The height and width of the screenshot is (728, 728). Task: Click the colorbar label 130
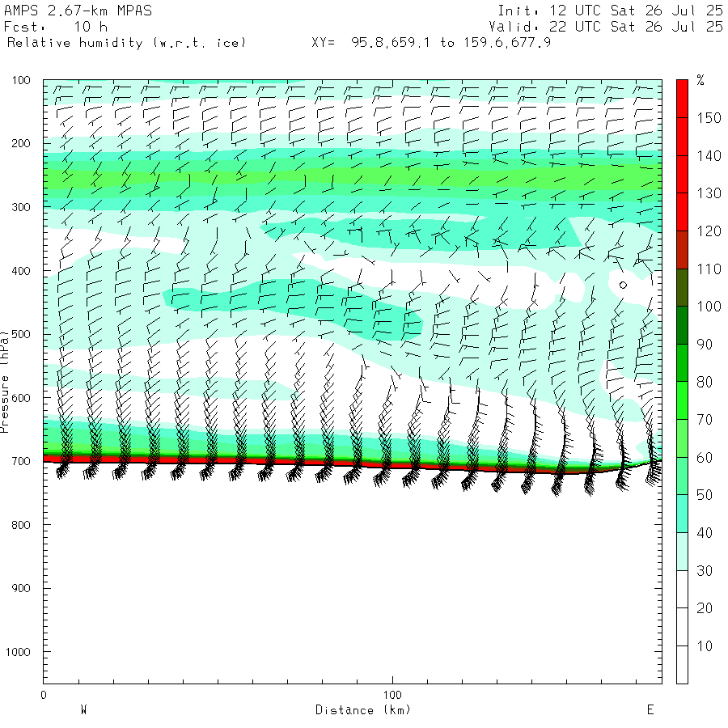[x=709, y=193]
